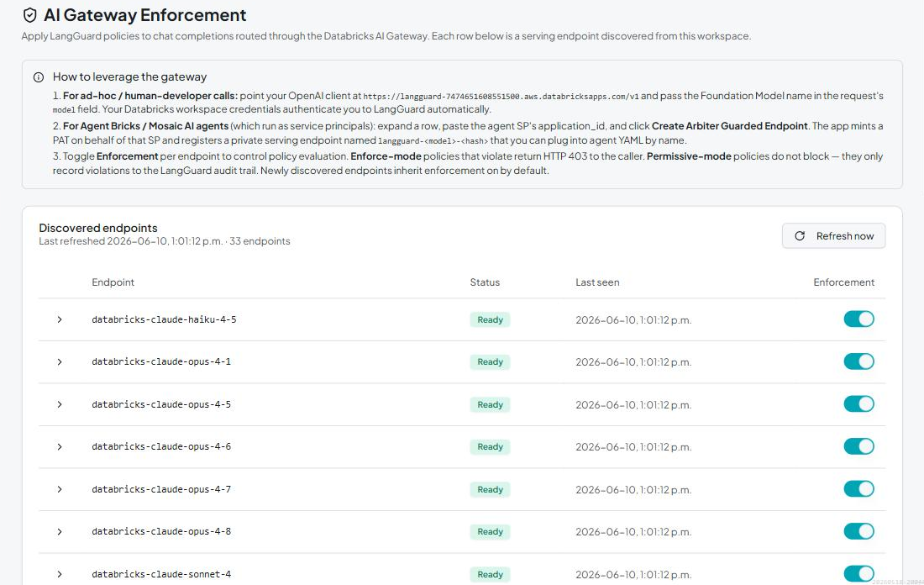The image size is (924, 585).
Task: Click the langguard-<model>-<hash> code text
Action: tap(433, 141)
